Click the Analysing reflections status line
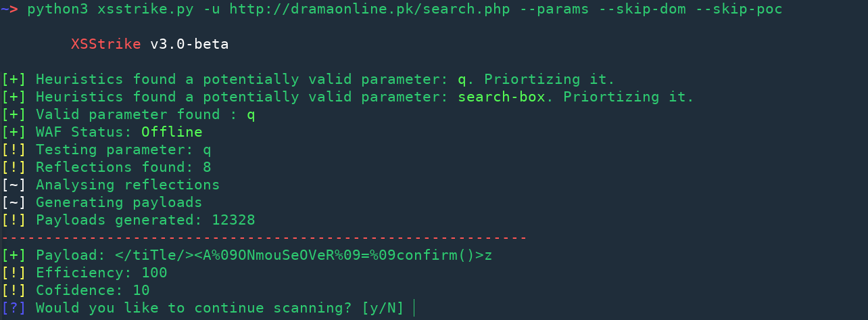868x320 pixels. click(x=127, y=185)
